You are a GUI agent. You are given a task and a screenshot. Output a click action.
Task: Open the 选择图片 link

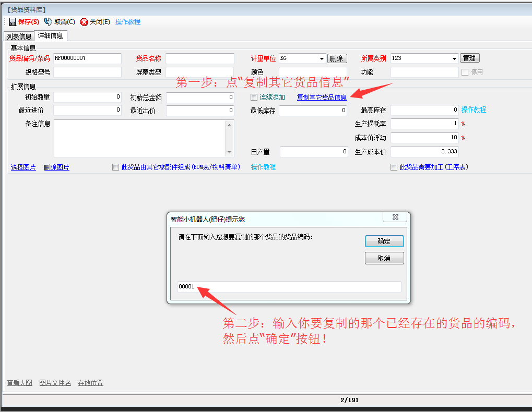click(23, 167)
